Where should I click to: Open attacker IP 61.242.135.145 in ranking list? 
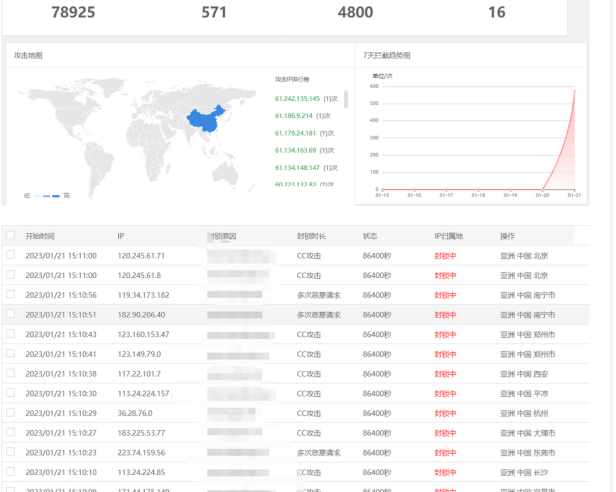coord(297,99)
